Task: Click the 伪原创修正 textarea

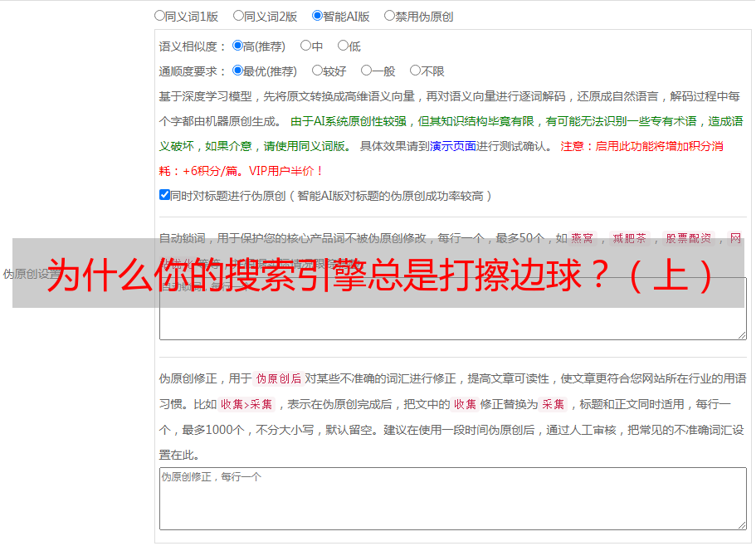Action: 453,499
